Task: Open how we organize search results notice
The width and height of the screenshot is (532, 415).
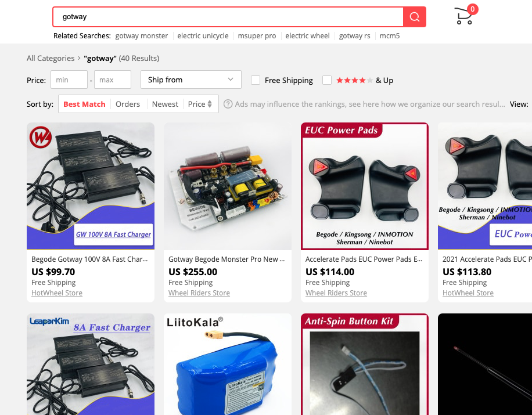Action: [x=370, y=104]
